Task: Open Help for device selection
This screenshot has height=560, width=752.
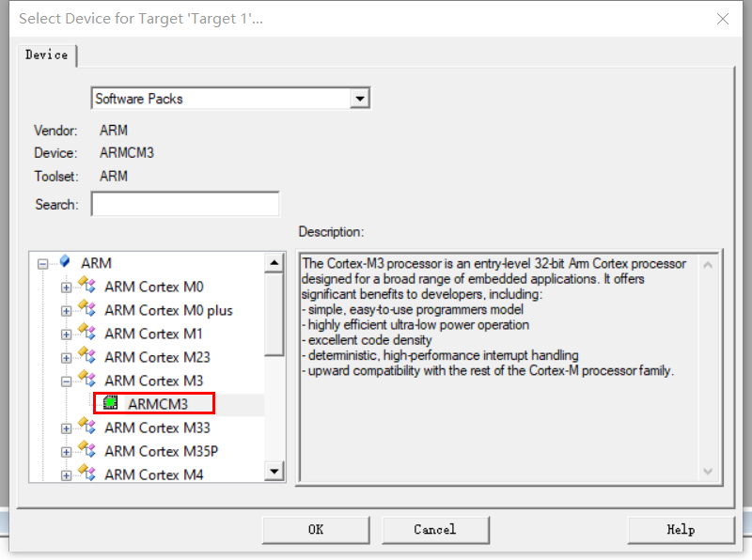Action: 681,530
